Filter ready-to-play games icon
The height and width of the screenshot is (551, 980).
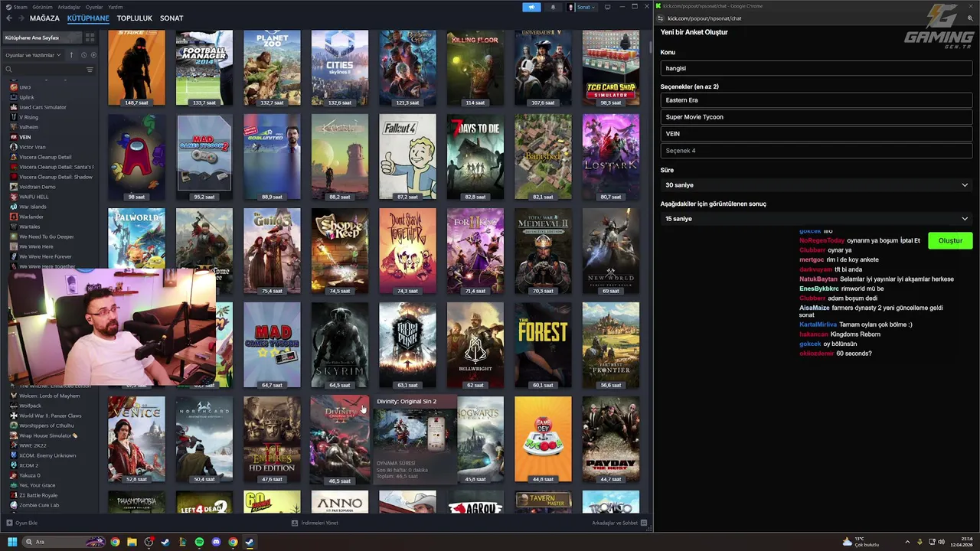click(93, 55)
